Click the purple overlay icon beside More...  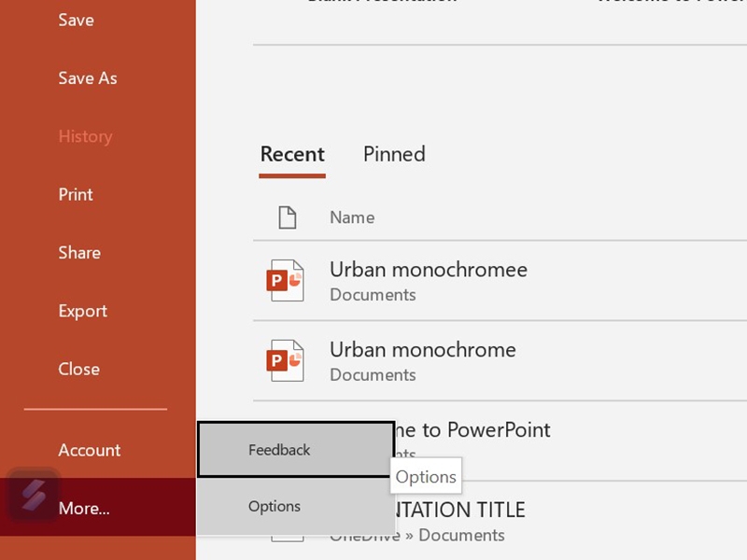tap(34, 496)
